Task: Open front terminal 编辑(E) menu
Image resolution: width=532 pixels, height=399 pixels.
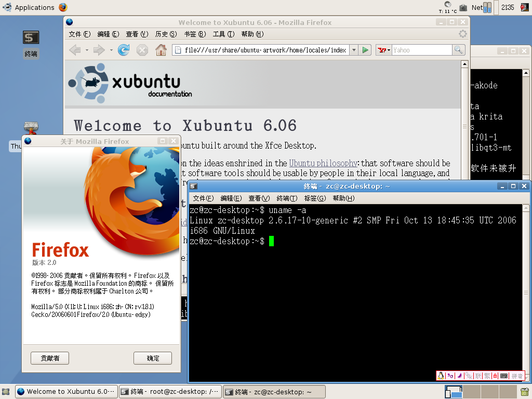Action: (231, 198)
